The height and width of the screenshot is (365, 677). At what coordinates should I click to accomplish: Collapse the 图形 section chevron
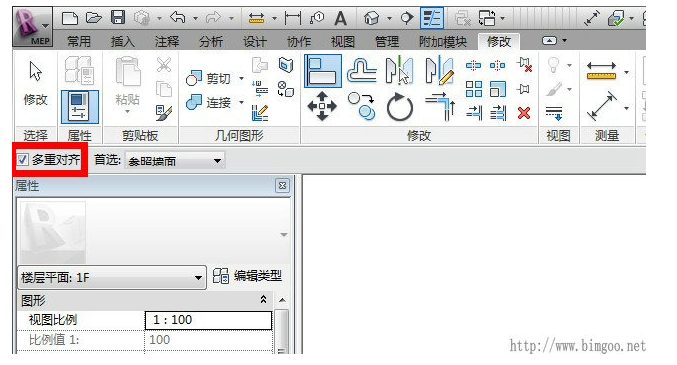coord(263,299)
